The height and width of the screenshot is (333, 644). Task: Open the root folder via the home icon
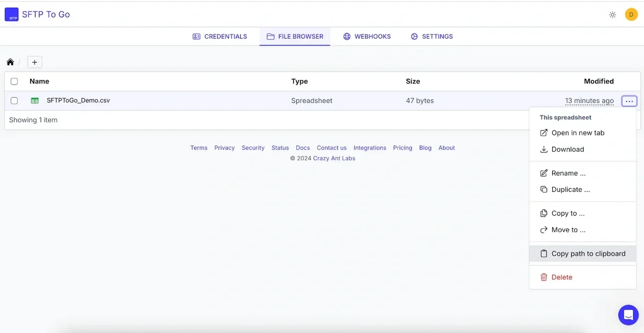[10, 61]
